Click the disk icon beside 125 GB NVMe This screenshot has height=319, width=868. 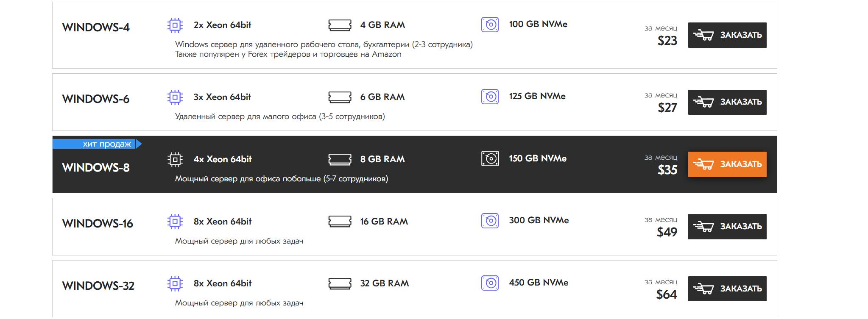[490, 97]
